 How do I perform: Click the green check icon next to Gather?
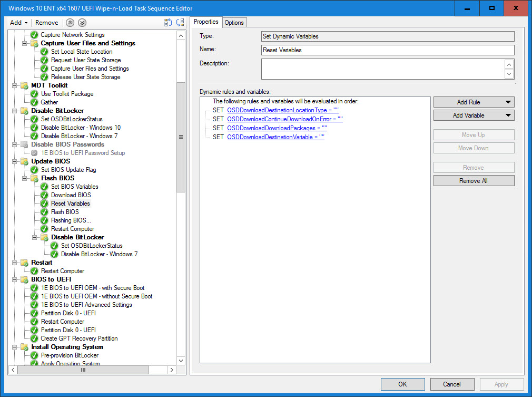pos(34,102)
